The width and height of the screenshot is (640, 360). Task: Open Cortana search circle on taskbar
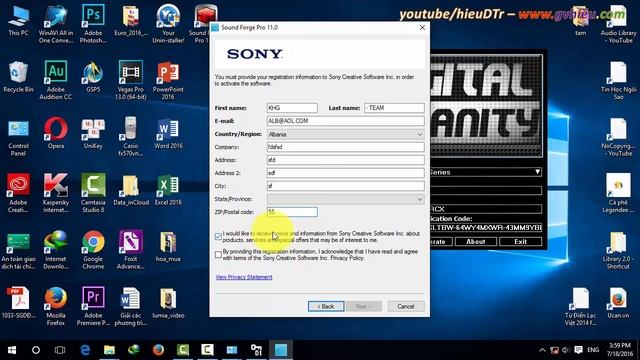tap(36, 350)
